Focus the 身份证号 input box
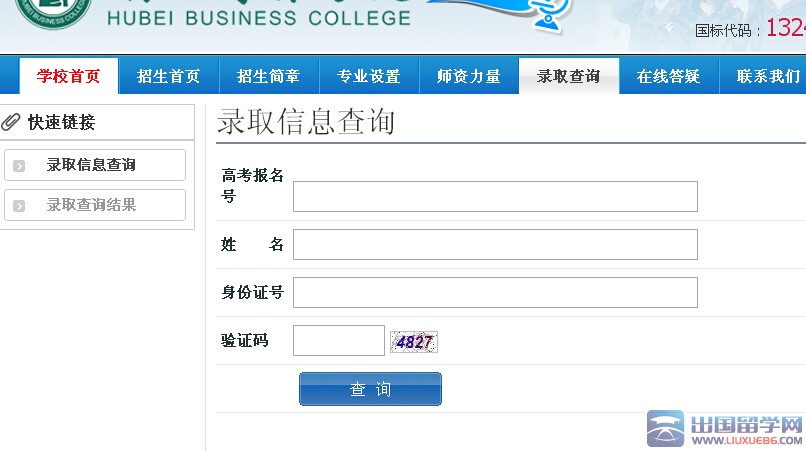Viewport: 806px width, 451px height. click(x=495, y=292)
